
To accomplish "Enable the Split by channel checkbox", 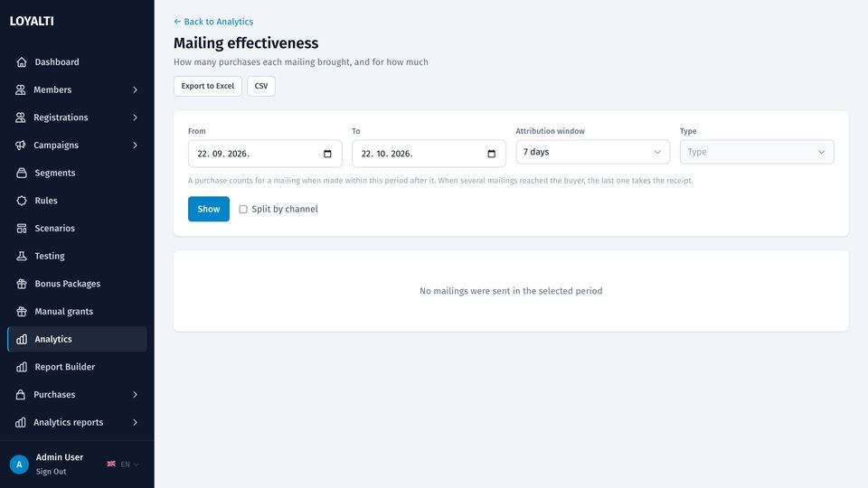I will [243, 209].
